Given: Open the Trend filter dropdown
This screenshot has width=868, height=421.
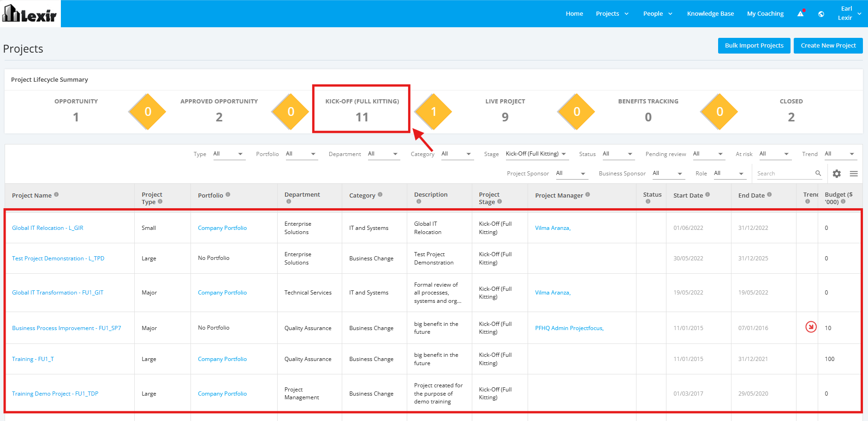Looking at the screenshot, I should pos(840,154).
